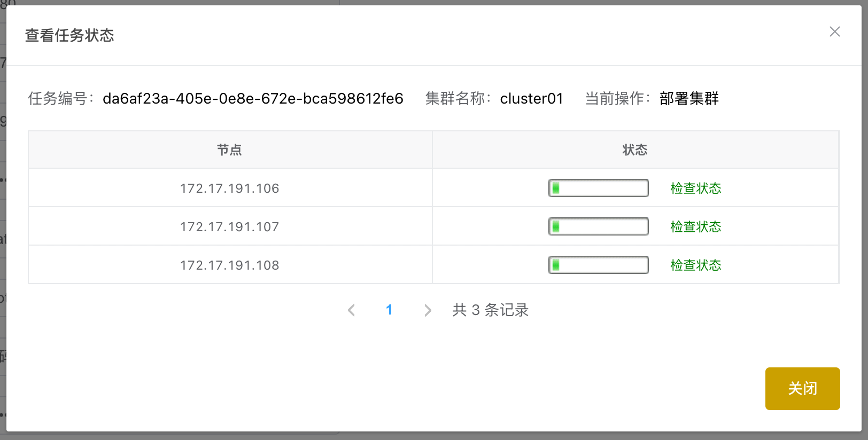Select the 172.17.191.106 node cell
The image size is (868, 440).
(230, 188)
